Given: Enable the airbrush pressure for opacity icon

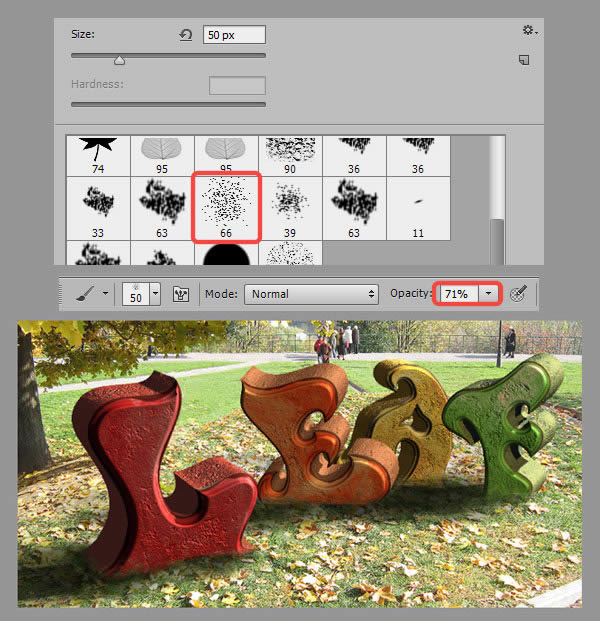Looking at the screenshot, I should click(519, 294).
